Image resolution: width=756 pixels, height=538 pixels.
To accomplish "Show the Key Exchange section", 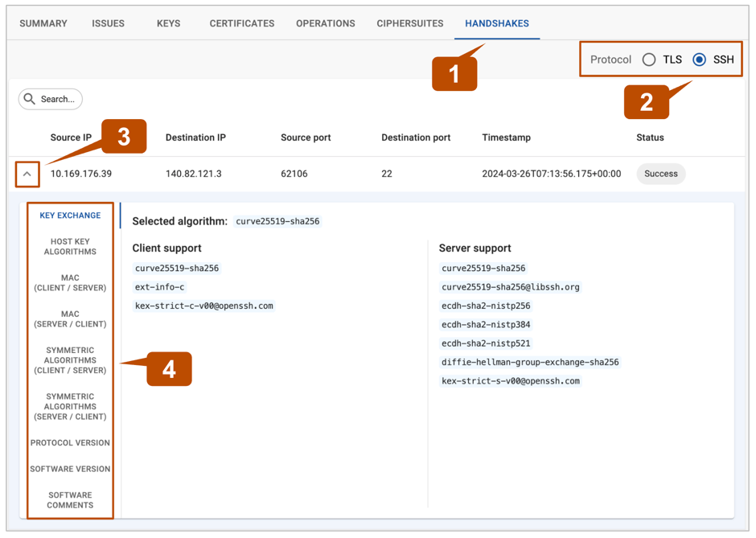I will 70,216.
